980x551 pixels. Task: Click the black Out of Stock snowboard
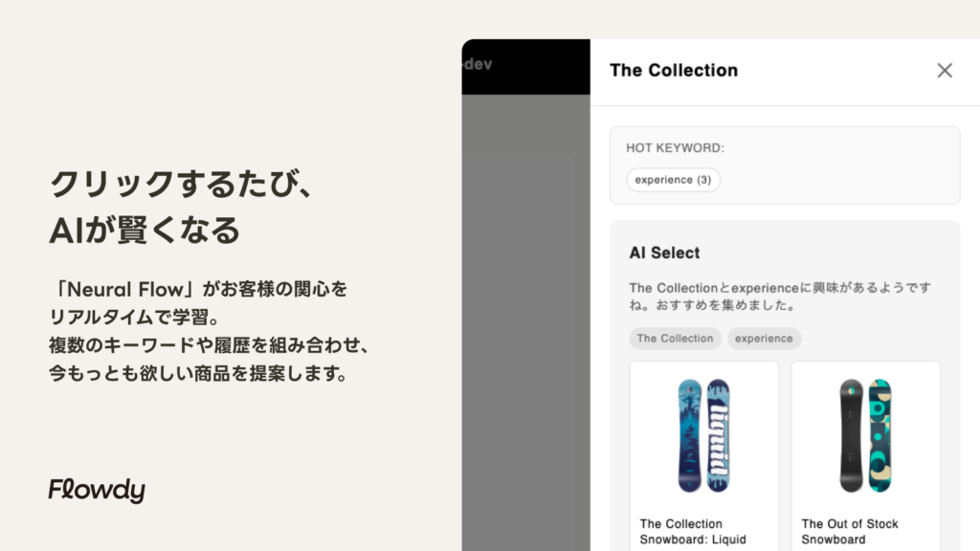click(x=851, y=435)
